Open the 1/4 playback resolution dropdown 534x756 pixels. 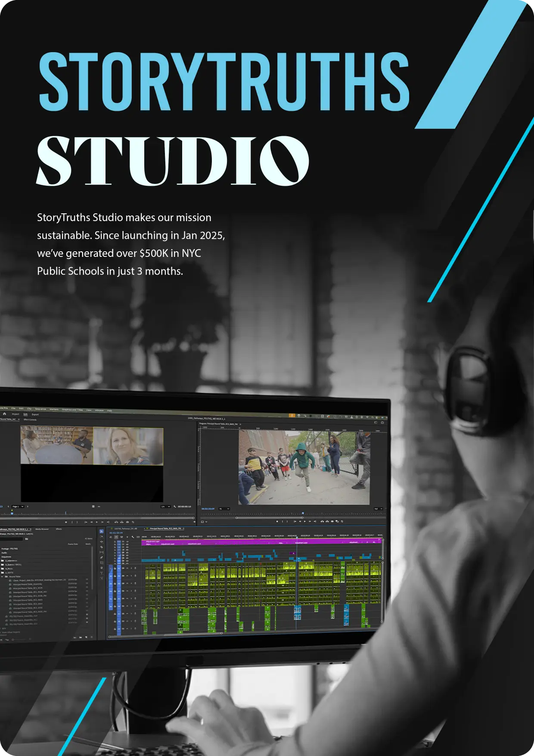165,506
